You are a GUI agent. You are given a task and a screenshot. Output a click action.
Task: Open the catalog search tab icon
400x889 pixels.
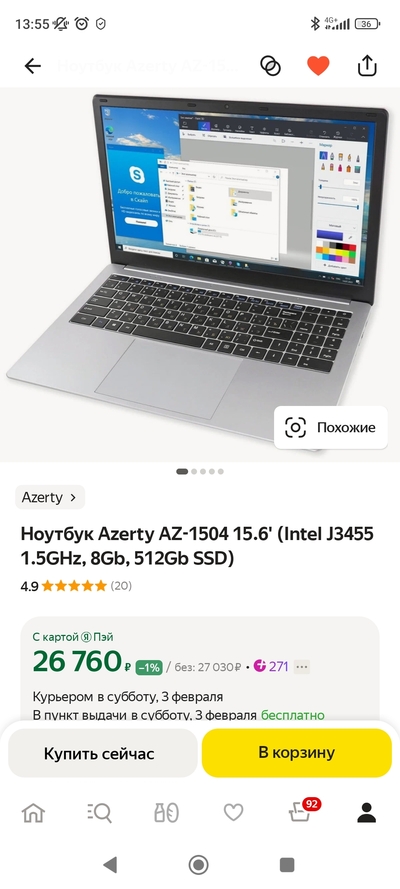(100, 813)
